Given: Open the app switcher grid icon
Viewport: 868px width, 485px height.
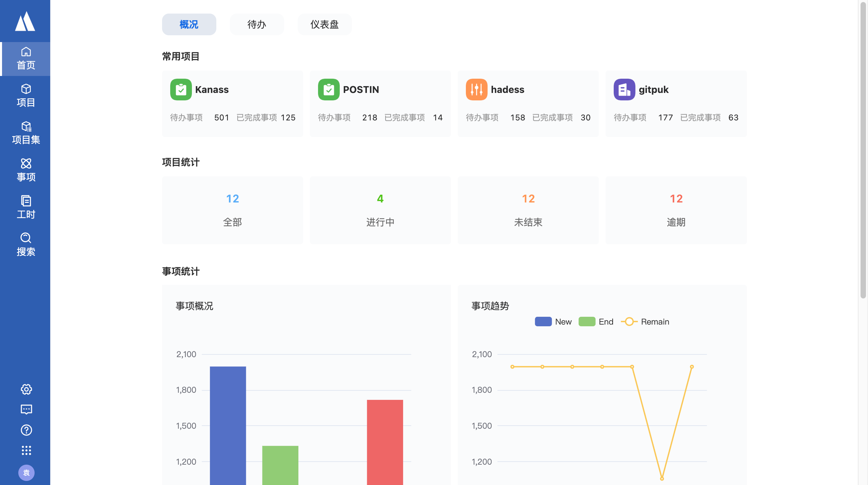Looking at the screenshot, I should [x=26, y=450].
